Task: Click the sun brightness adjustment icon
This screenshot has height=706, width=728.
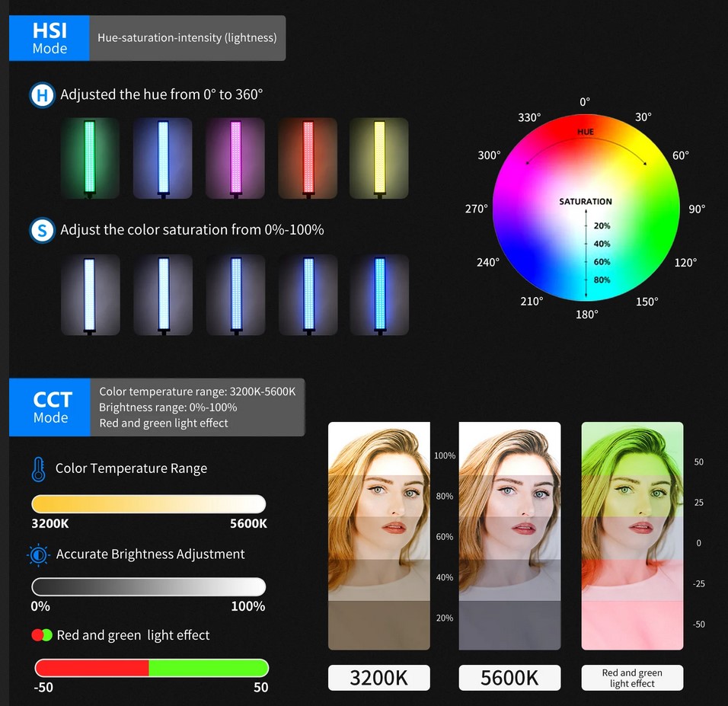Action: click(39, 554)
